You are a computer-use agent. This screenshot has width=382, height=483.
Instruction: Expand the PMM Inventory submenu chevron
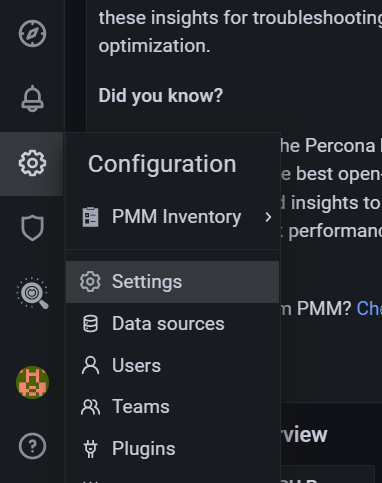[x=268, y=217]
